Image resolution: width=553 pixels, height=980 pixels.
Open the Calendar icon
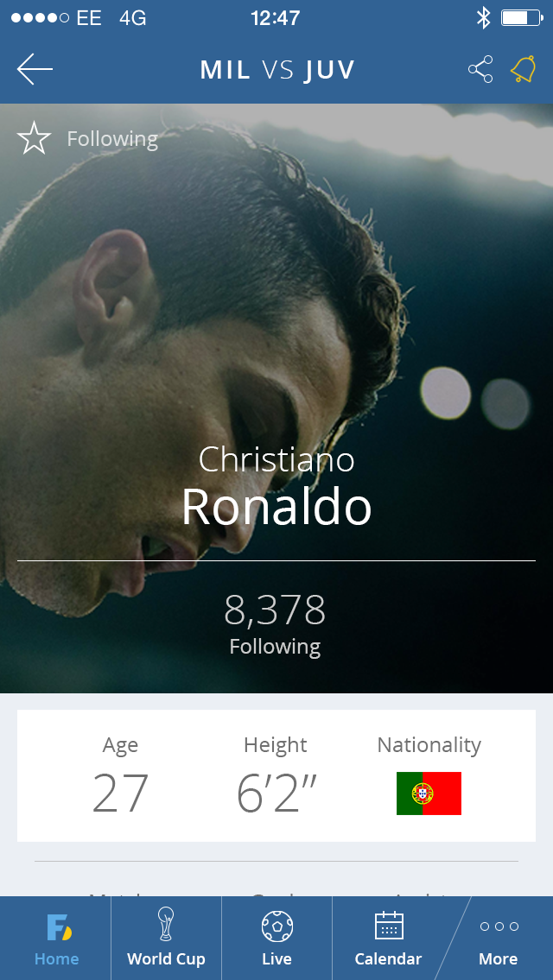(x=389, y=926)
